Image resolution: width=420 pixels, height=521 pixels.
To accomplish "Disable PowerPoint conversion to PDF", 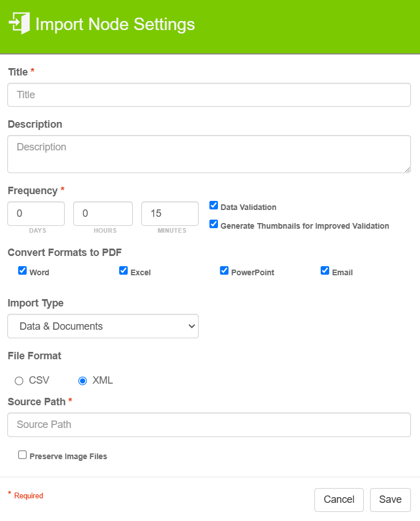I will (224, 271).
